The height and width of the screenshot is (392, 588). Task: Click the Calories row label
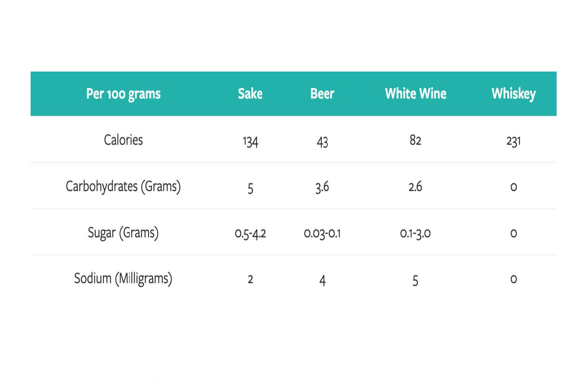click(123, 140)
